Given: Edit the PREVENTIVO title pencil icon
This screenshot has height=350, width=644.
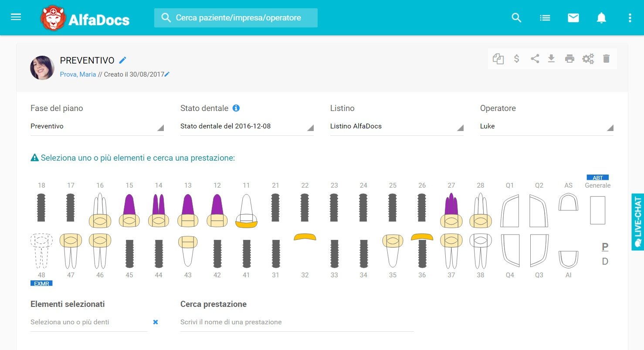Looking at the screenshot, I should pos(123,61).
